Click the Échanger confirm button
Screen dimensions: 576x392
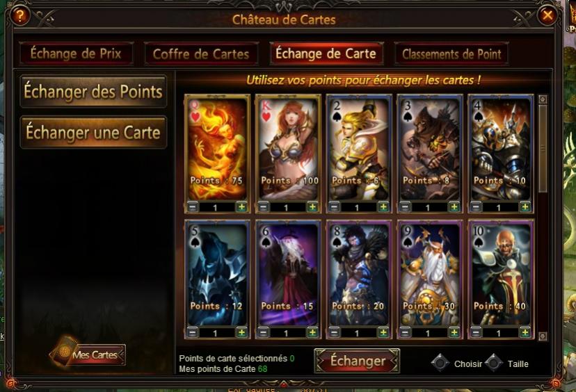358,361
